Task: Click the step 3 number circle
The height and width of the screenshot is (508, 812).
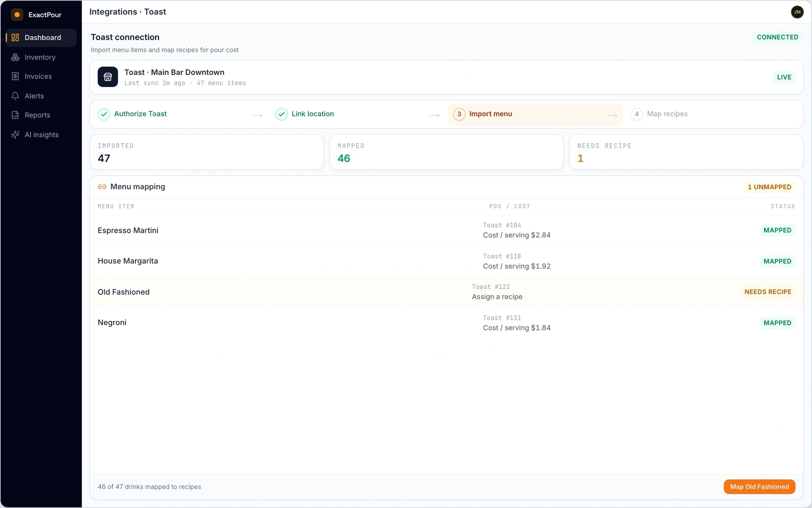Action: (459, 114)
